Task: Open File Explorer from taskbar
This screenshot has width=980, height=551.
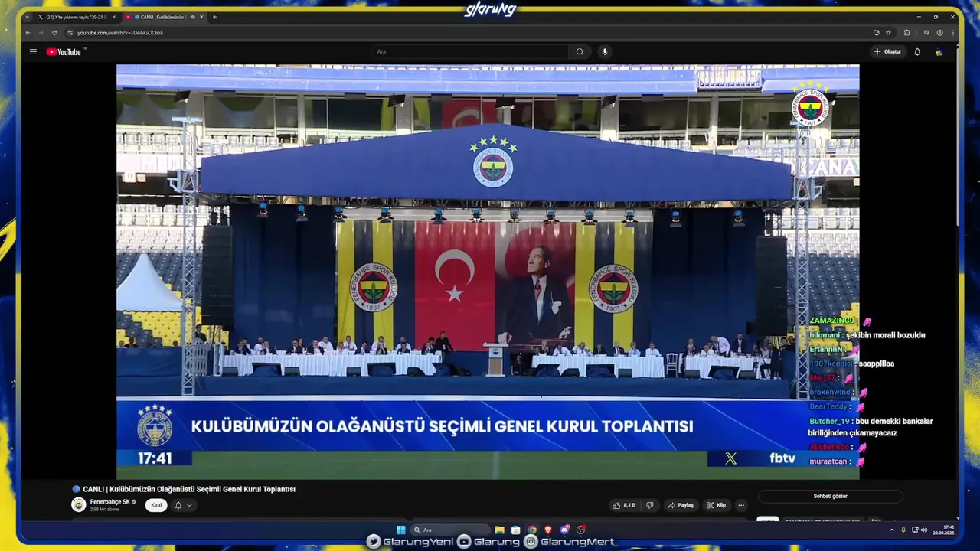Action: point(499,530)
